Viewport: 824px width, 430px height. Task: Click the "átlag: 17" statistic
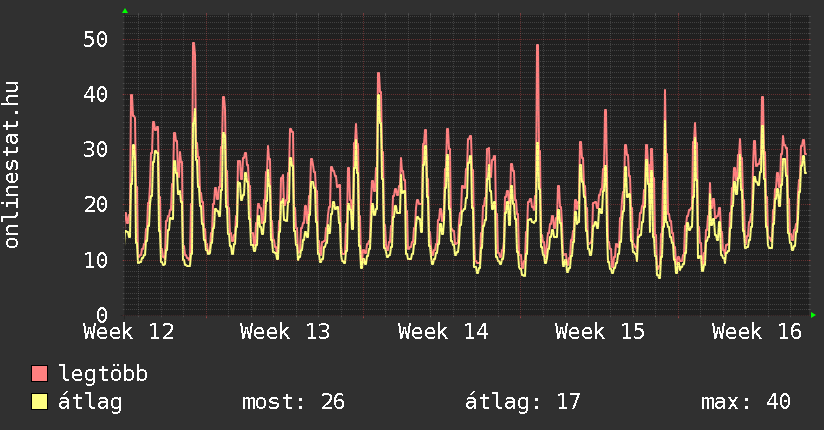[523, 402]
